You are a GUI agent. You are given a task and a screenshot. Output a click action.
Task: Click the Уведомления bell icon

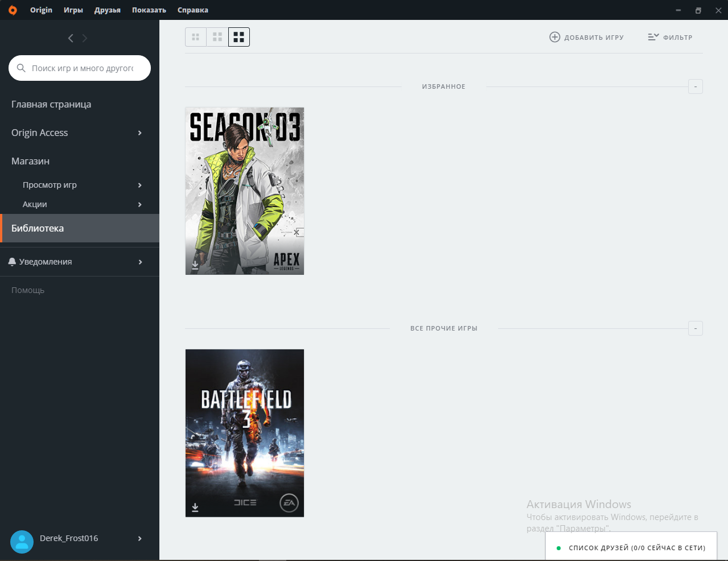pyautogui.click(x=12, y=262)
